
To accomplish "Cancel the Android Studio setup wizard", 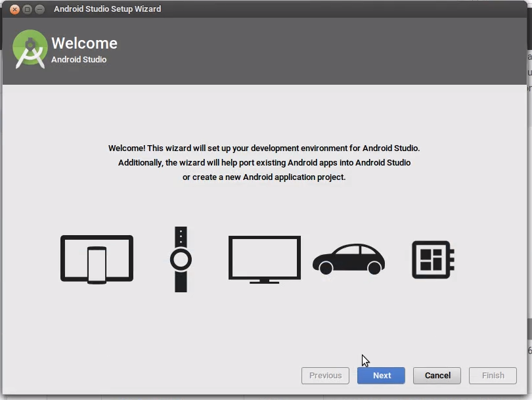I will (437, 376).
